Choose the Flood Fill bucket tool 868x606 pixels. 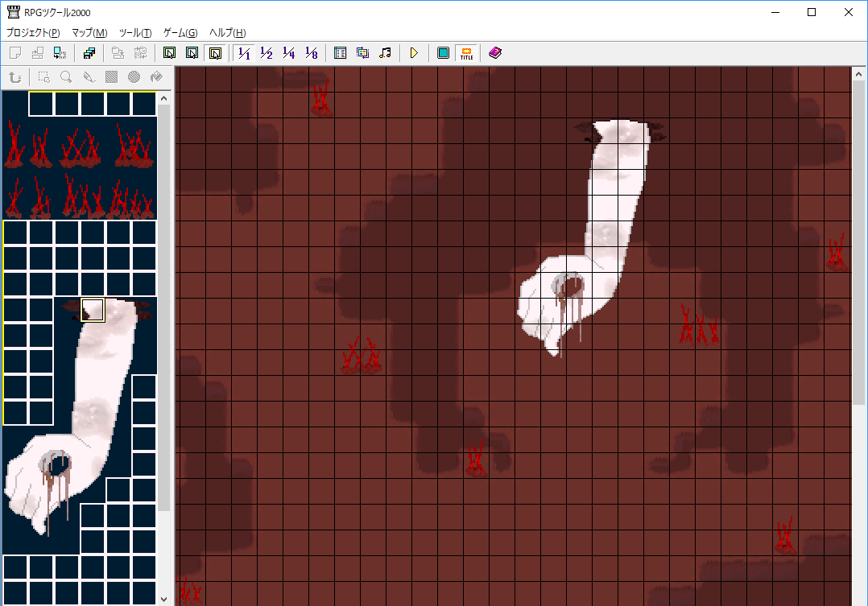tap(157, 77)
